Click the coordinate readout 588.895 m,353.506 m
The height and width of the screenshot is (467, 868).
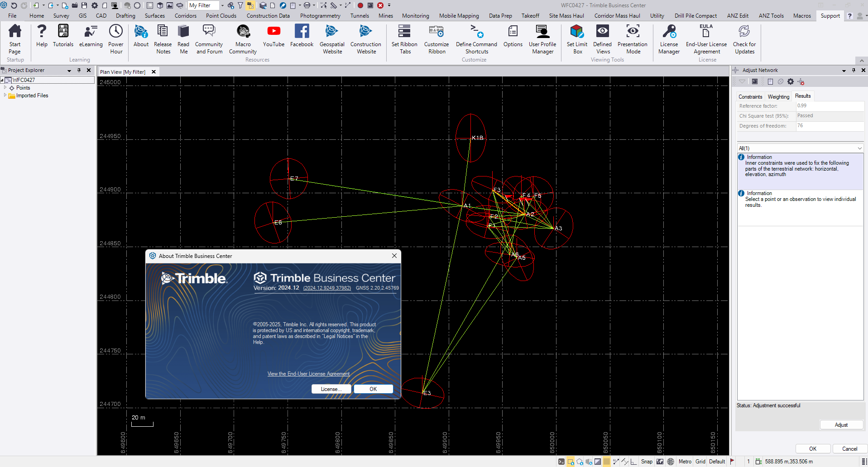789,462
